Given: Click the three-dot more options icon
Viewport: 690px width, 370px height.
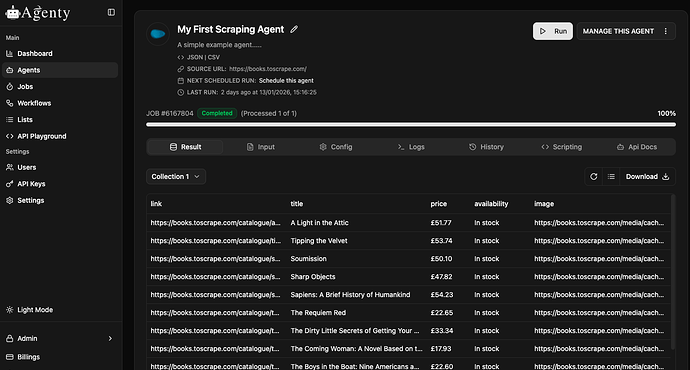Looking at the screenshot, I should [665, 31].
